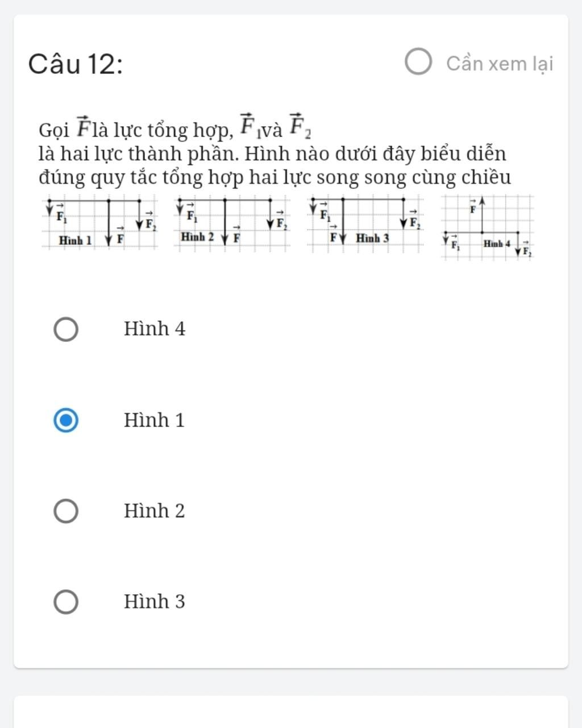Click the Câu 12 heading
Image resolution: width=582 pixels, height=728 pixels.
tap(76, 64)
